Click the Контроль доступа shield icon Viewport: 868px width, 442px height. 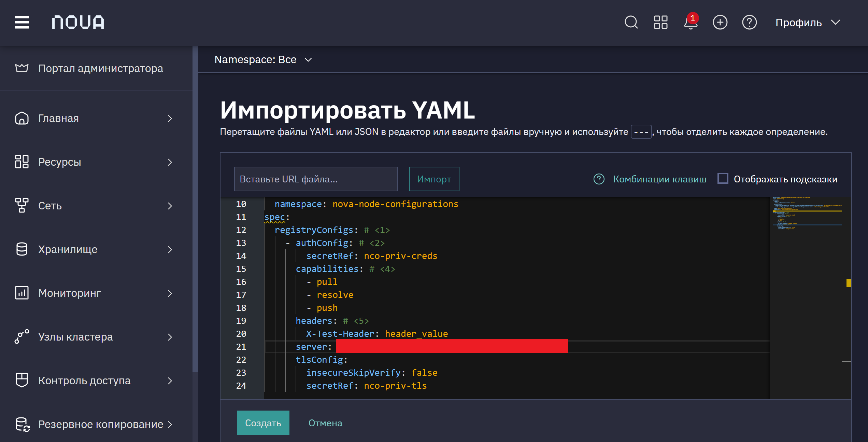click(22, 381)
